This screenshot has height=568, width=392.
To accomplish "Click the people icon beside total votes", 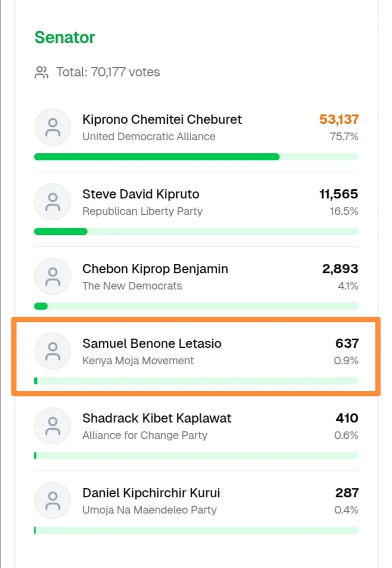I will 41,72.
